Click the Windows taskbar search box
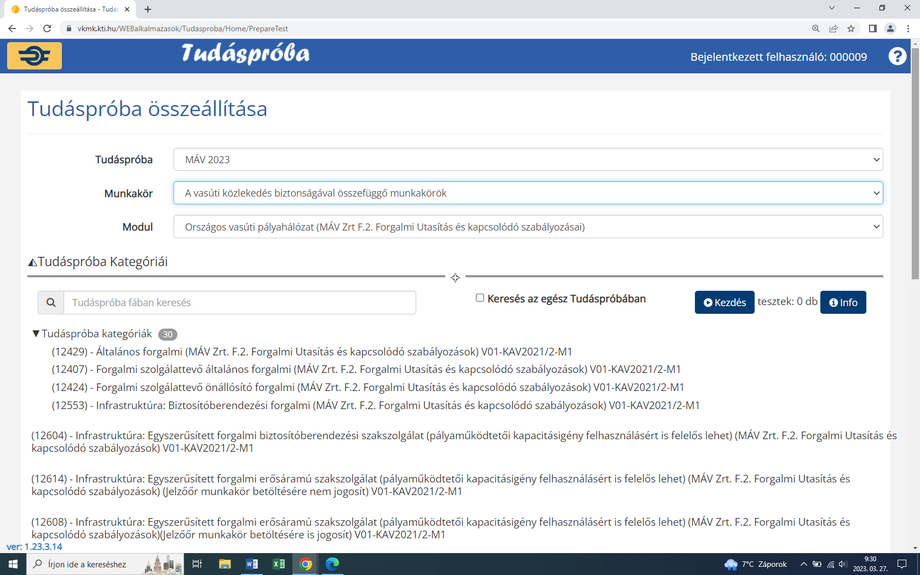This screenshot has height=575, width=920. 106,564
